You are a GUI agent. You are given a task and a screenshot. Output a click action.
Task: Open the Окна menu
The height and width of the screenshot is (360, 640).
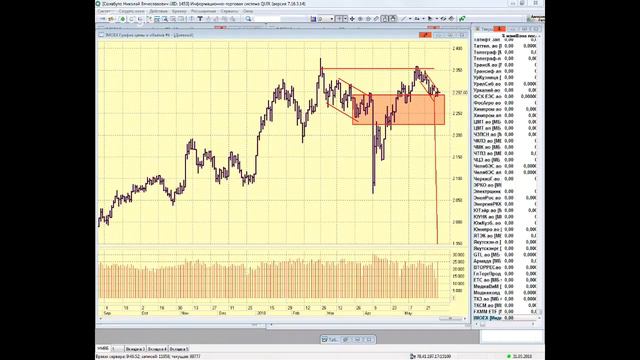click(248, 11)
